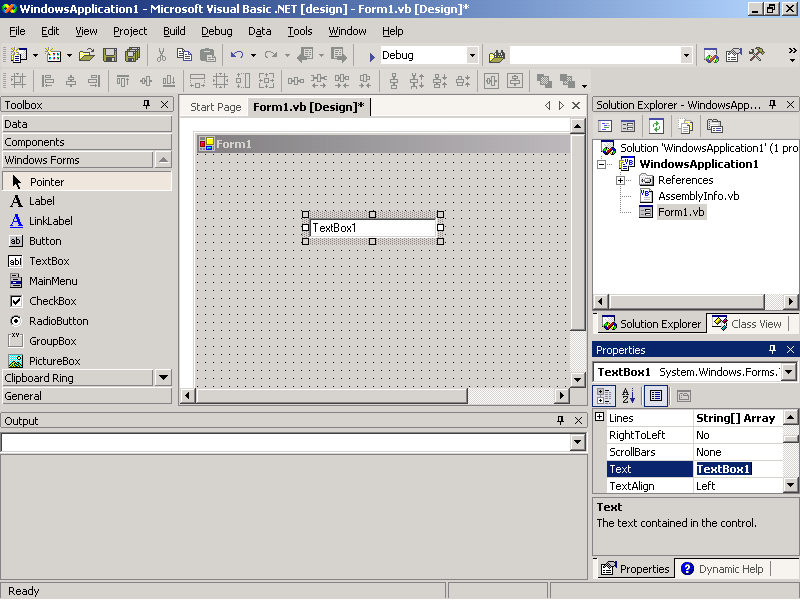Sort Properties alphabetically
Screen dimensions: 800x600
(629, 396)
